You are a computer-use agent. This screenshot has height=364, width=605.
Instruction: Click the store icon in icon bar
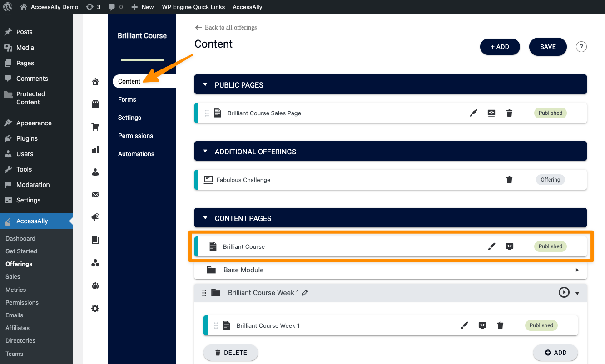95,104
